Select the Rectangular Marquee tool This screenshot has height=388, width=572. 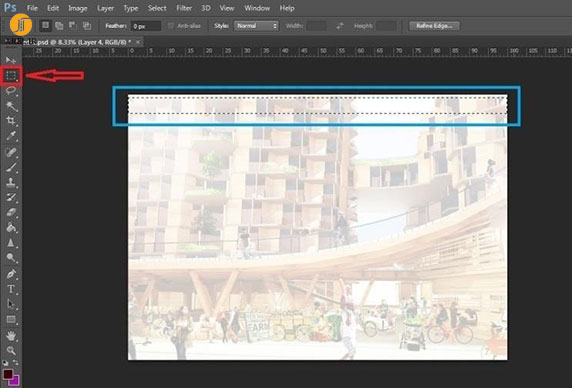coord(11,75)
